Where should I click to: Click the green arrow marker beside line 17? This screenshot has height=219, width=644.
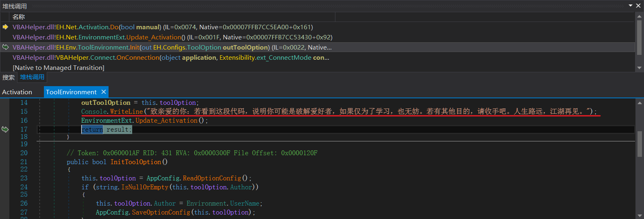[x=5, y=129]
